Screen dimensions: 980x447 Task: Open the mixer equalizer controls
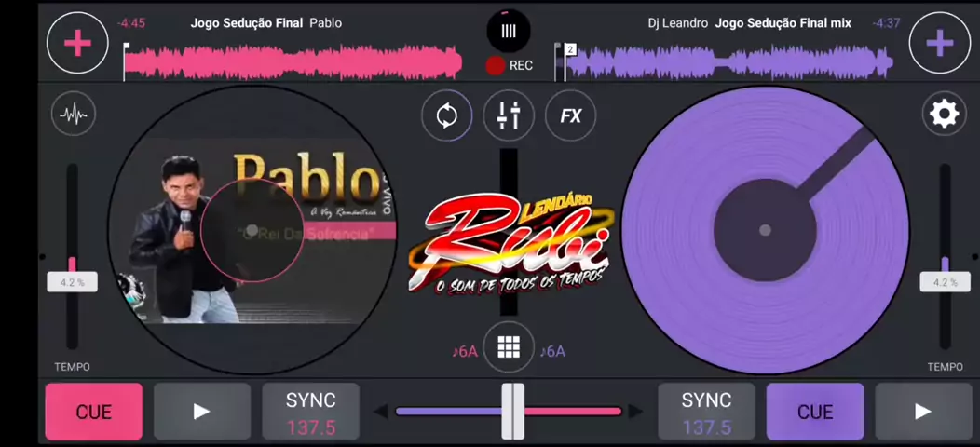pos(509,115)
